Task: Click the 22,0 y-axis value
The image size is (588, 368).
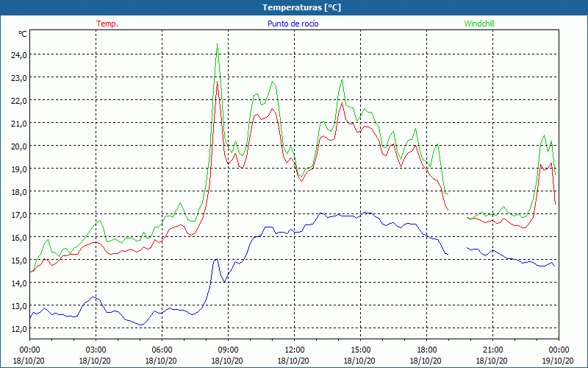Action: (19, 101)
